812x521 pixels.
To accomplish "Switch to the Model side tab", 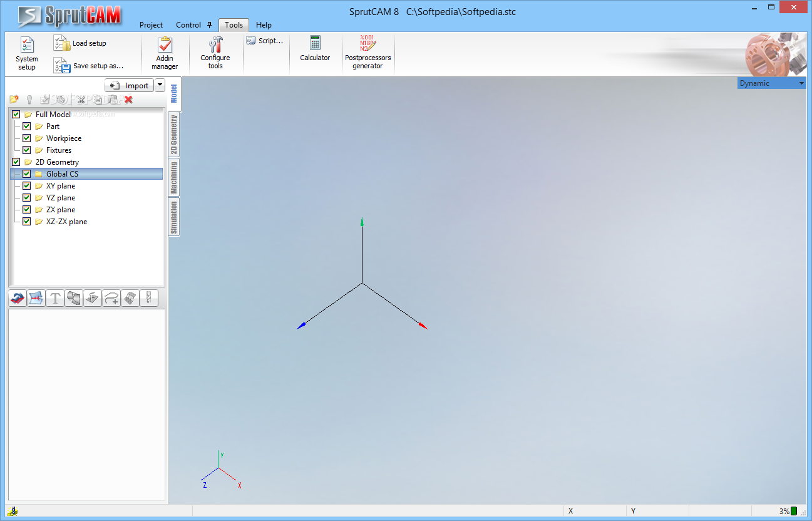I will [174, 93].
